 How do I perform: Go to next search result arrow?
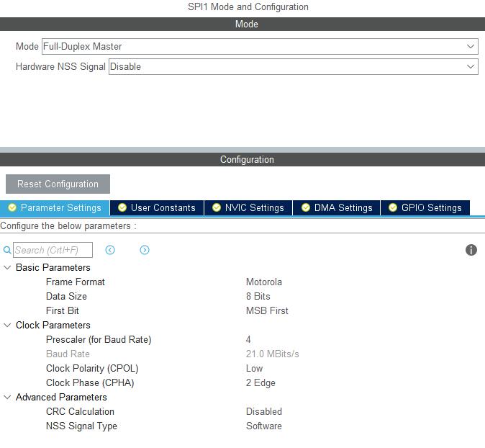[x=145, y=250]
